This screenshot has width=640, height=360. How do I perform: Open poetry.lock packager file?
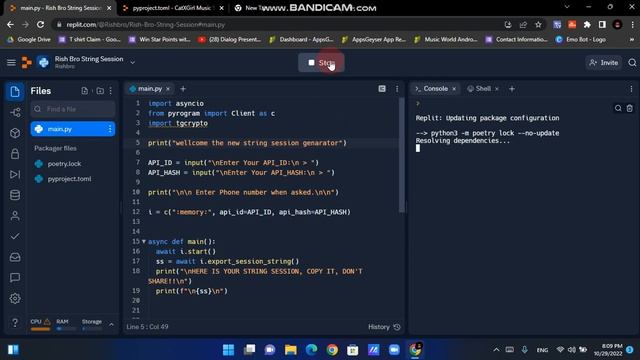64,164
